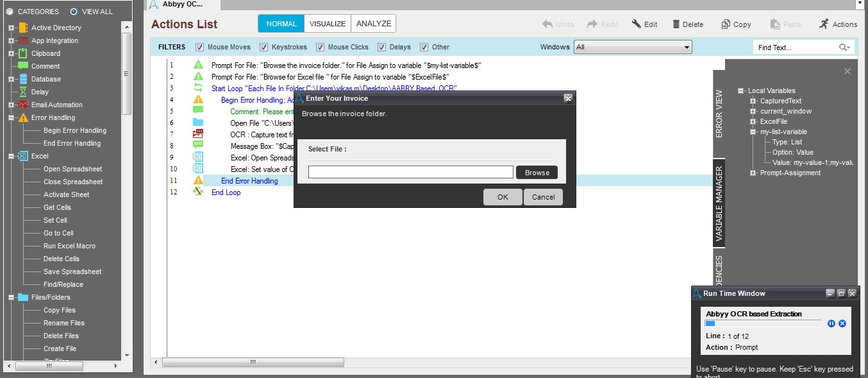
Task: Click the Database category icon
Action: coord(23,79)
